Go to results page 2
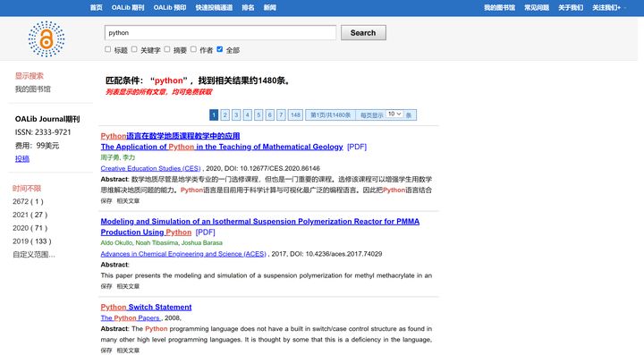 [225, 115]
